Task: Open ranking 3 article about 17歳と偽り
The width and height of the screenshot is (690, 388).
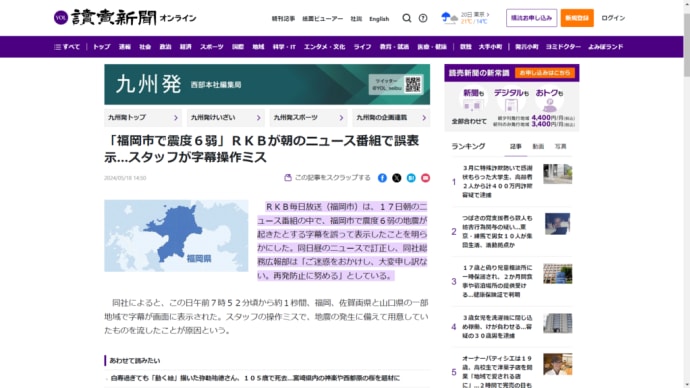Action: point(497,281)
